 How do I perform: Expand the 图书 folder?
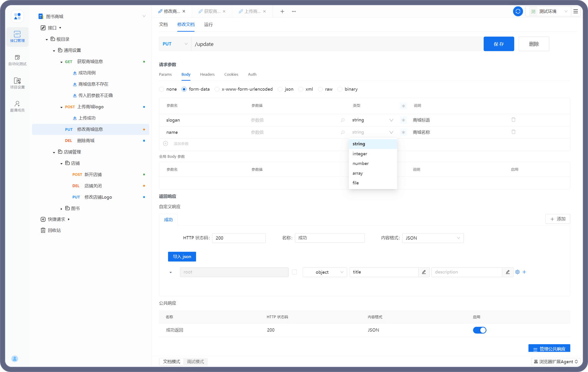coord(61,209)
